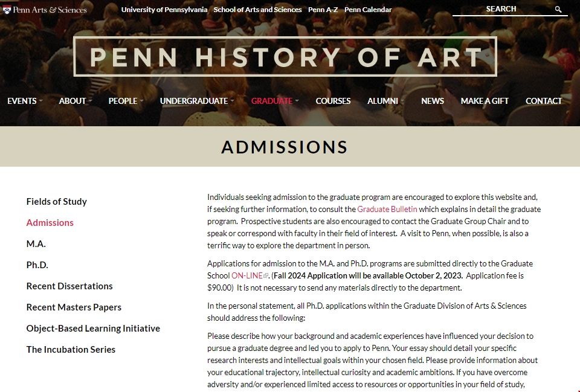Open the Courses menu item
The image size is (580, 392).
pos(333,101)
